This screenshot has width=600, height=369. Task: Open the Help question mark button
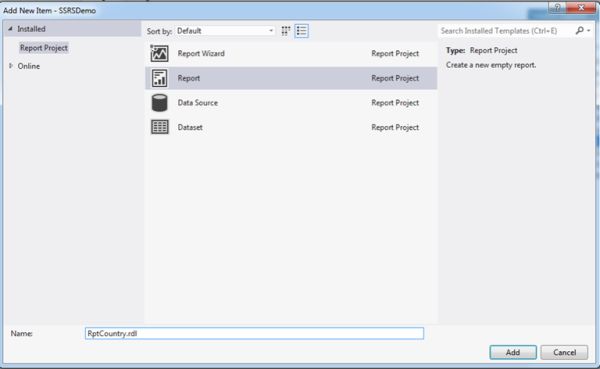click(557, 8)
